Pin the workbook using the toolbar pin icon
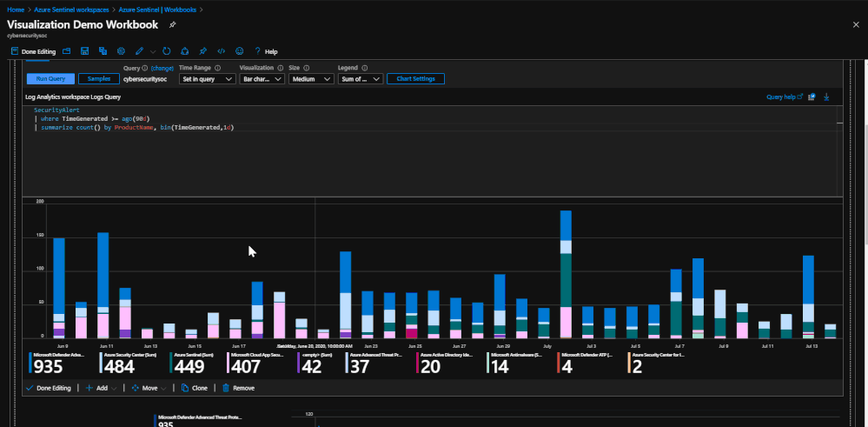868x427 pixels. tap(203, 51)
